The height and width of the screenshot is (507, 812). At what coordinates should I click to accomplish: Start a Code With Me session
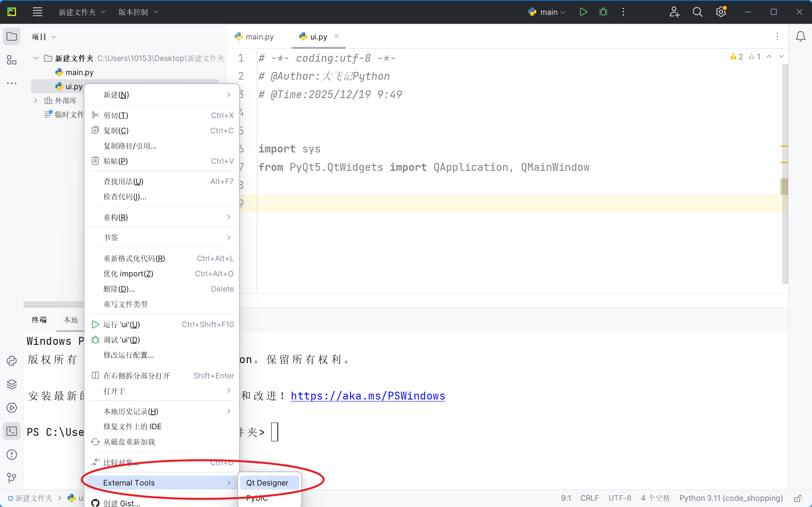pos(675,12)
